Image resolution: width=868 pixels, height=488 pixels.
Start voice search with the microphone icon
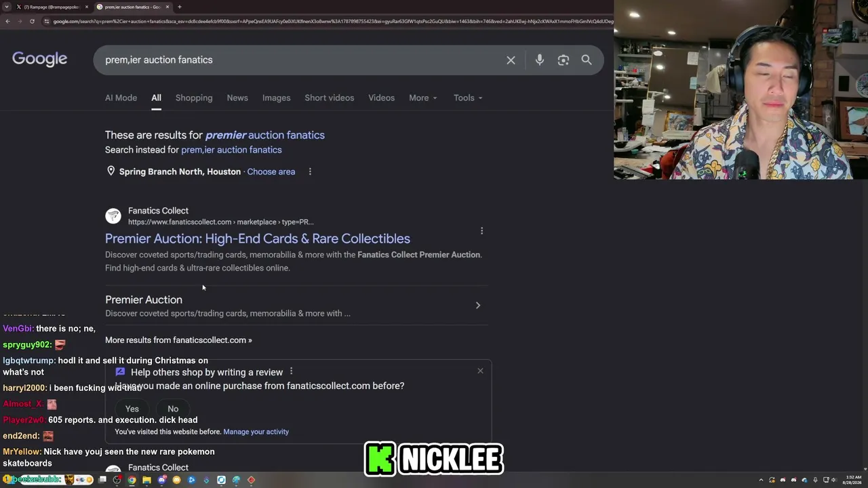click(540, 60)
